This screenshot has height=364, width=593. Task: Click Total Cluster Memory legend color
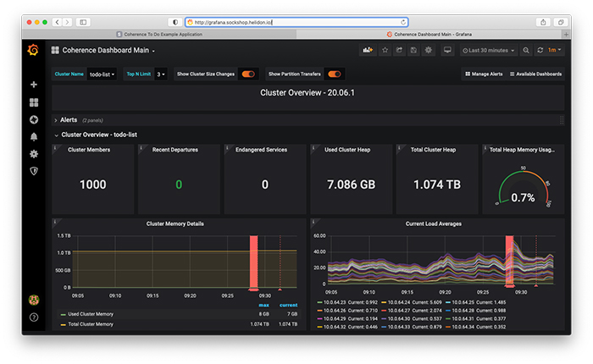(64, 325)
